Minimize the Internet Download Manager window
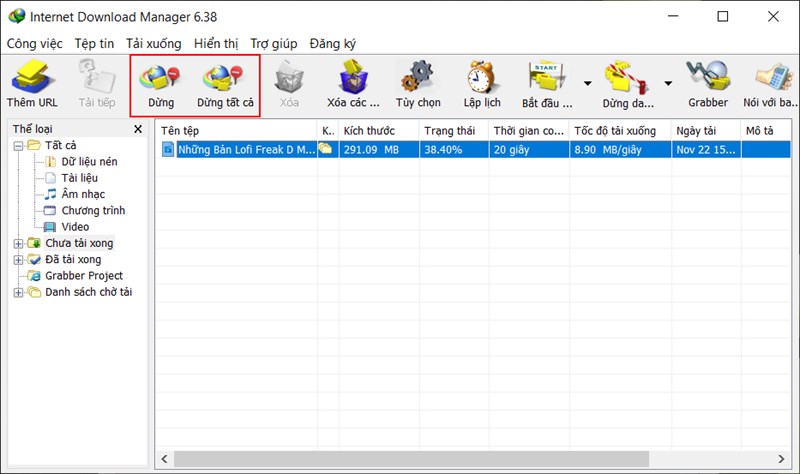The width and height of the screenshot is (800, 474). click(673, 16)
